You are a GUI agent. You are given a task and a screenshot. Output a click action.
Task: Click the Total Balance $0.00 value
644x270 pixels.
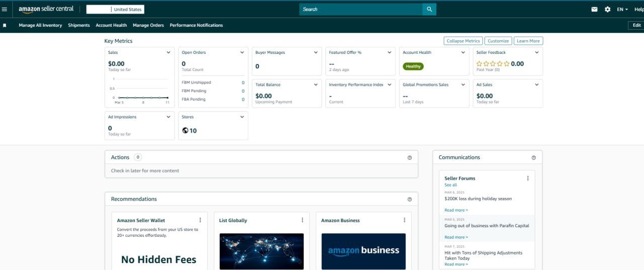(x=264, y=96)
